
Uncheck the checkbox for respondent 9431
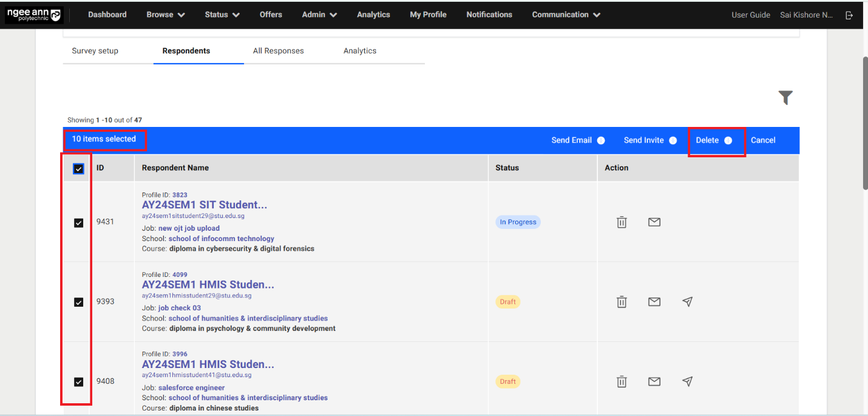coord(78,222)
